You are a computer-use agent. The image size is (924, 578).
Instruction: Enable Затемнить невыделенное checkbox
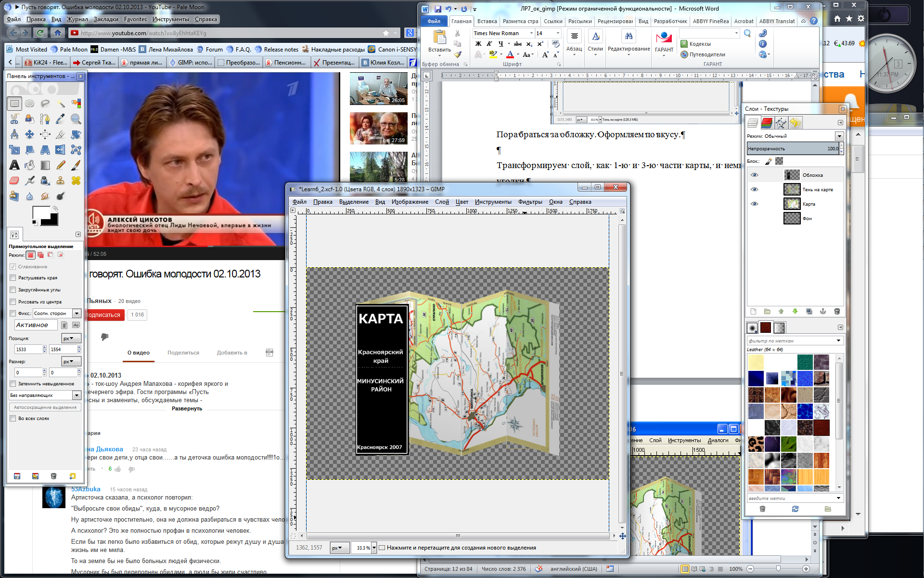pos(13,384)
